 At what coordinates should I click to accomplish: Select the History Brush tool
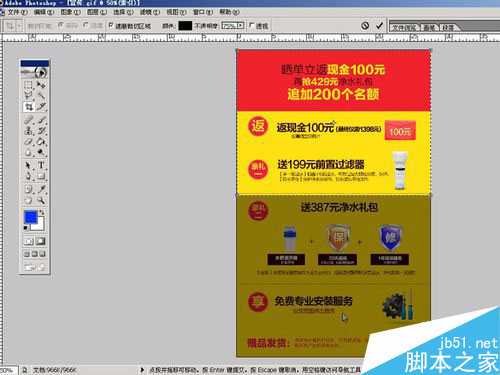coord(41,131)
